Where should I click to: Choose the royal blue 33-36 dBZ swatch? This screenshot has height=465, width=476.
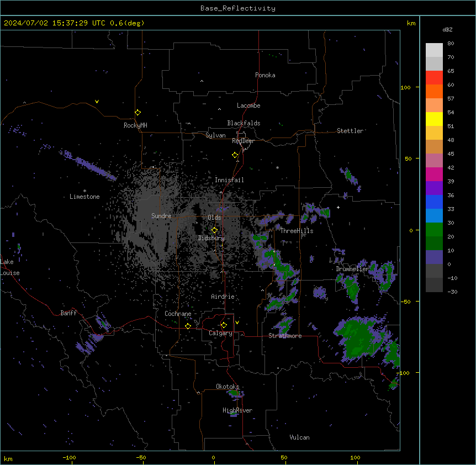434,202
